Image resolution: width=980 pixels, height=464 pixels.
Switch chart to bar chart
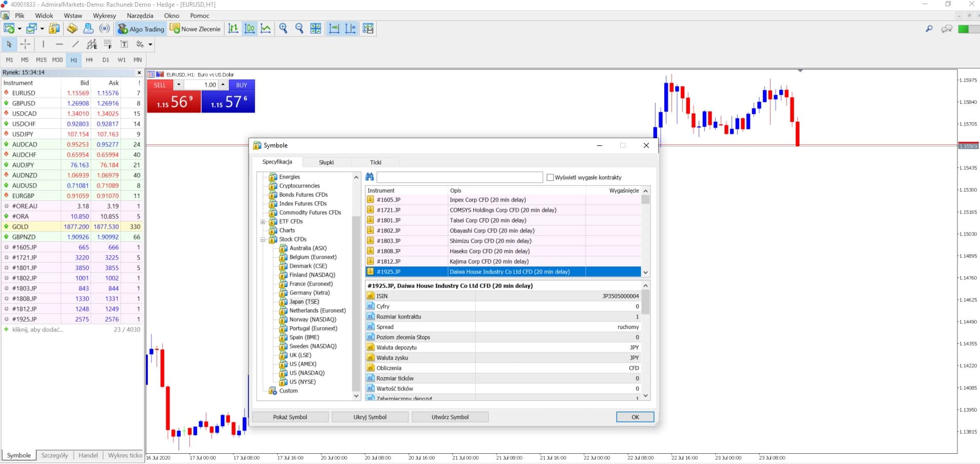(233, 29)
